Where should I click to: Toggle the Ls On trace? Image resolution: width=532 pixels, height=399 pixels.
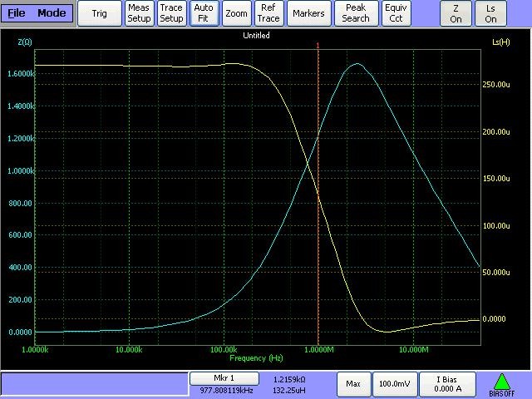tap(490, 13)
